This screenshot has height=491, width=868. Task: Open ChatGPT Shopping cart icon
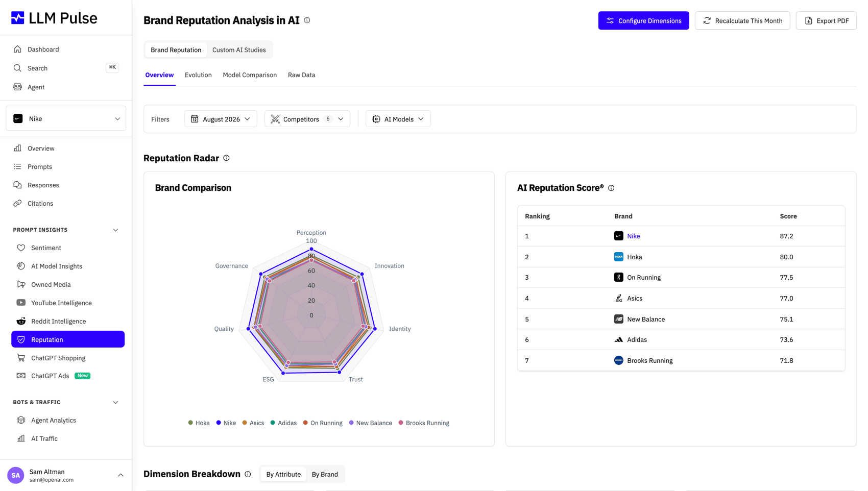21,358
